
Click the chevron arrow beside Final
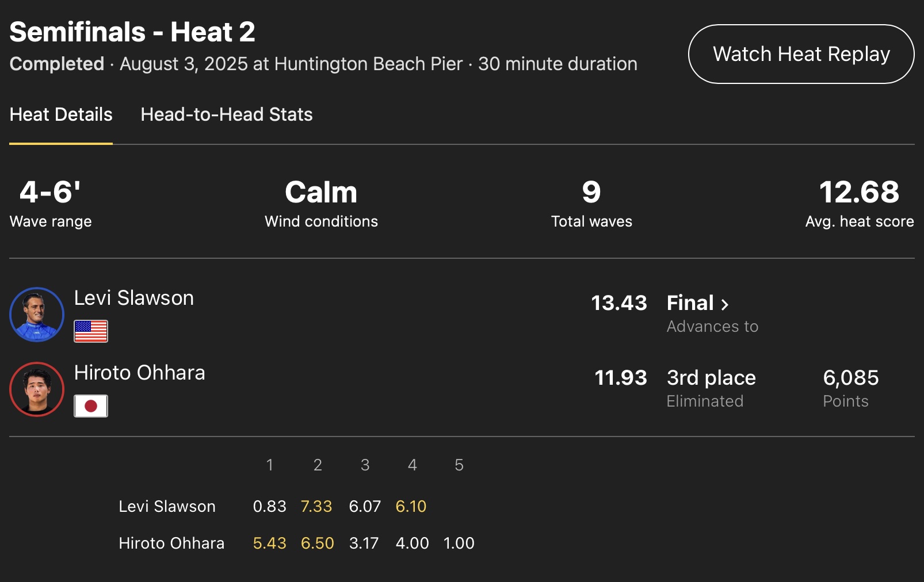click(x=725, y=304)
